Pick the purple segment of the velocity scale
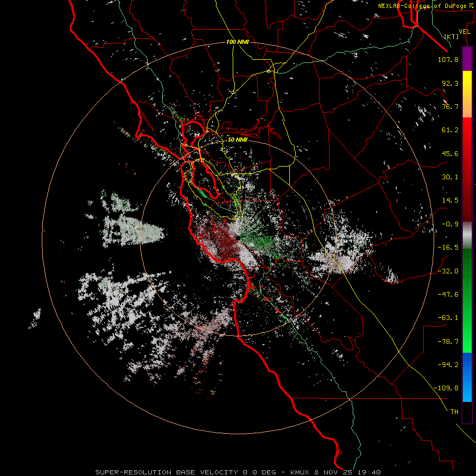Viewport: 476px width, 476px height. point(467,59)
